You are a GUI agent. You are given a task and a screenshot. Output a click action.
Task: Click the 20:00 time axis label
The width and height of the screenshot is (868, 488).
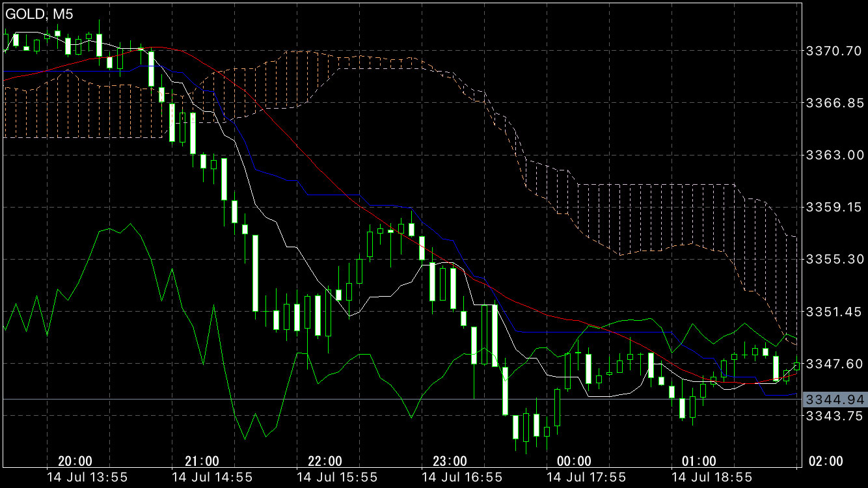pyautogui.click(x=75, y=461)
